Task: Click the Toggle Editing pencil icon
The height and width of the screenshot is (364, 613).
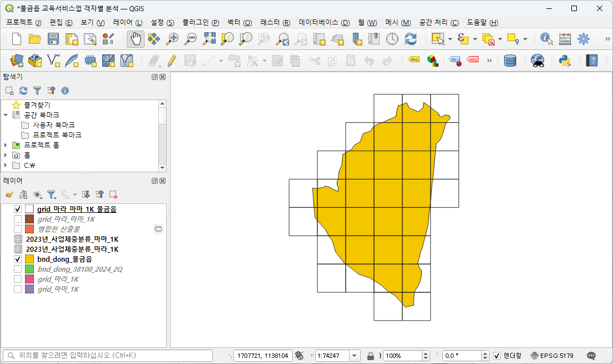Action: tap(172, 61)
